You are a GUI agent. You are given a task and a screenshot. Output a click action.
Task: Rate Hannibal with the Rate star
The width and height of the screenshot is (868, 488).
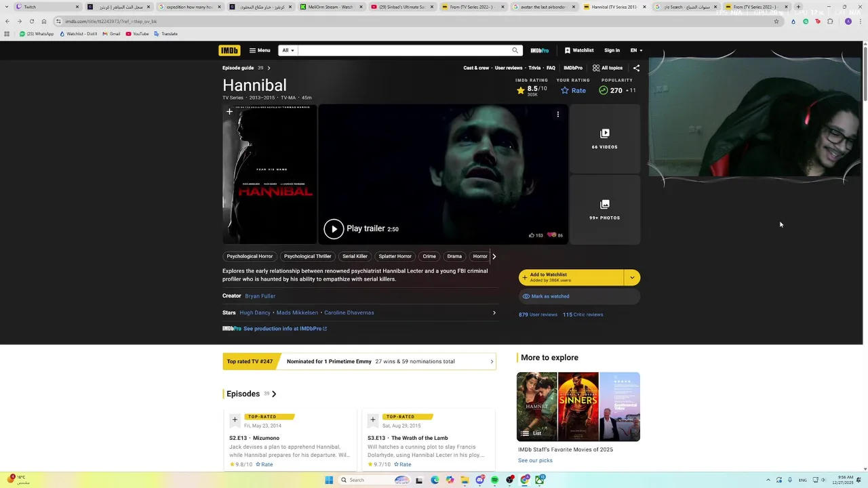tap(573, 90)
